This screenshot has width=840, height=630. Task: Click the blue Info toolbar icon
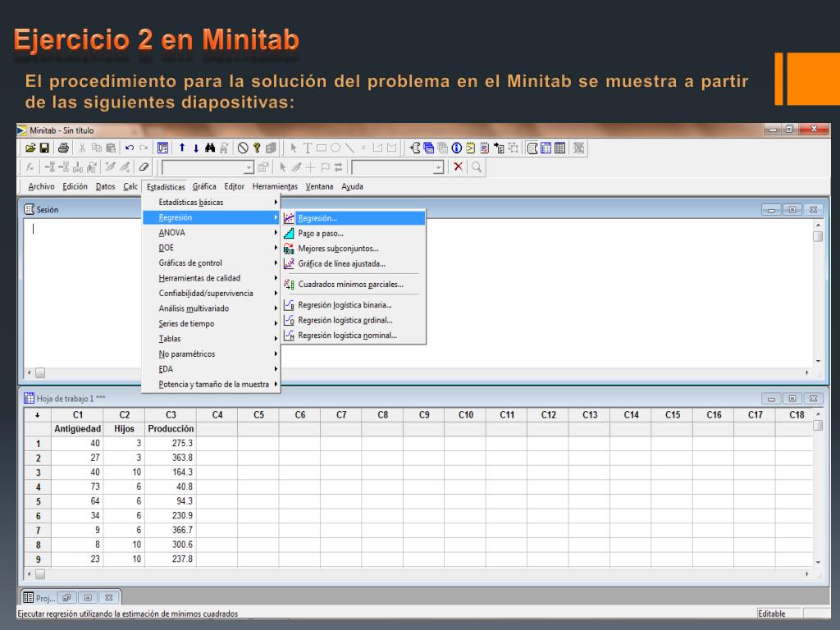(x=456, y=148)
